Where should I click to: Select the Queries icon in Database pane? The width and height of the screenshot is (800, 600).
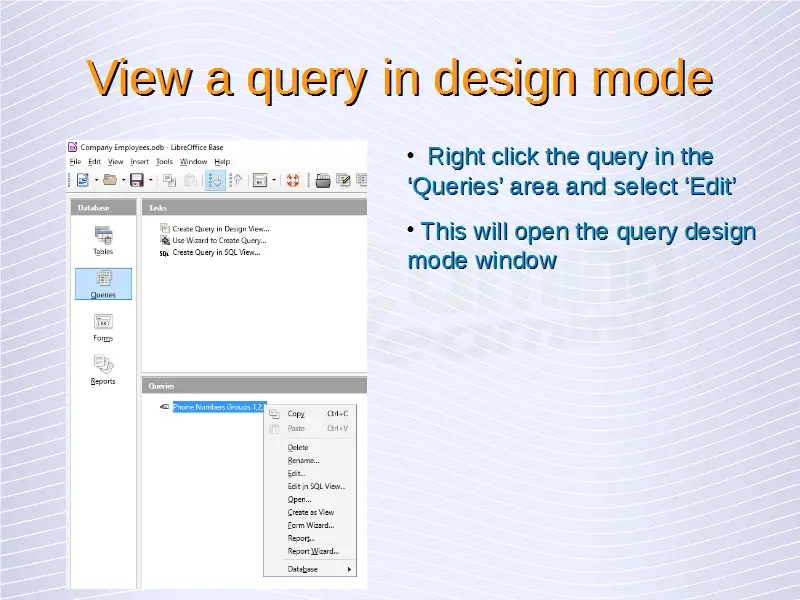103,282
